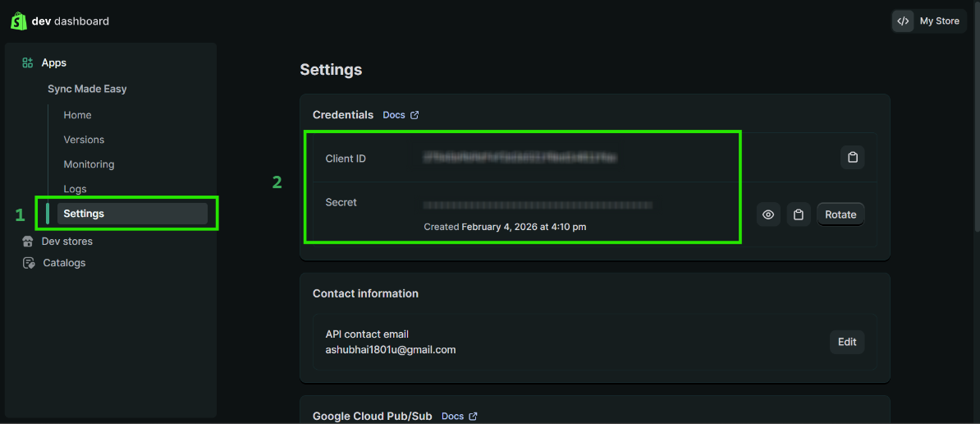Screen dimensions: 980x424
Task: Click the Shopify bag logo icon
Action: click(19, 21)
